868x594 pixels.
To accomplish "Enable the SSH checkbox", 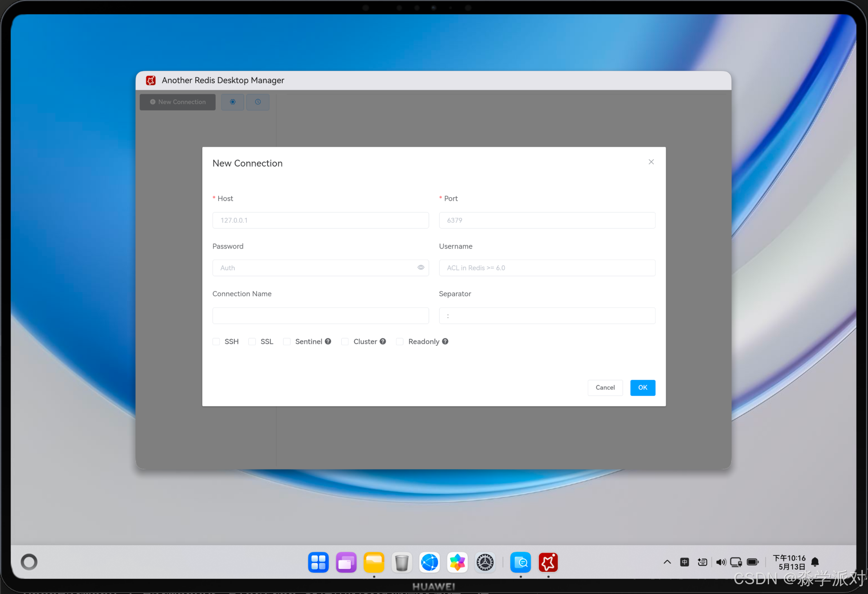I will [x=216, y=341].
